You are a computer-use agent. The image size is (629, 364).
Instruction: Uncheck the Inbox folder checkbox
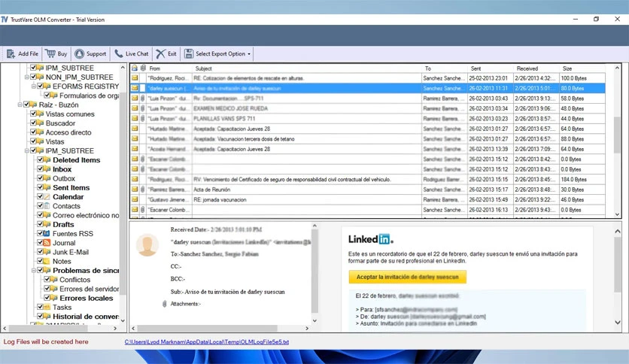pos(40,168)
